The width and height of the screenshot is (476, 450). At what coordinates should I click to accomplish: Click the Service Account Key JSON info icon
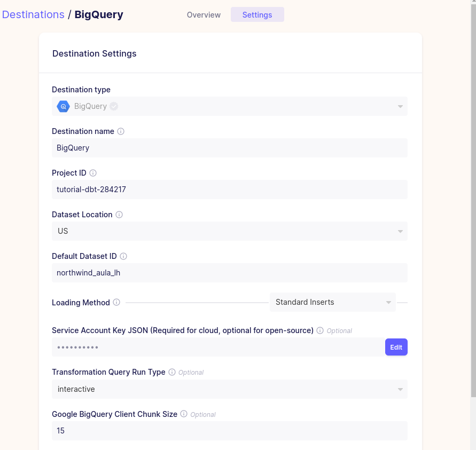coord(320,330)
